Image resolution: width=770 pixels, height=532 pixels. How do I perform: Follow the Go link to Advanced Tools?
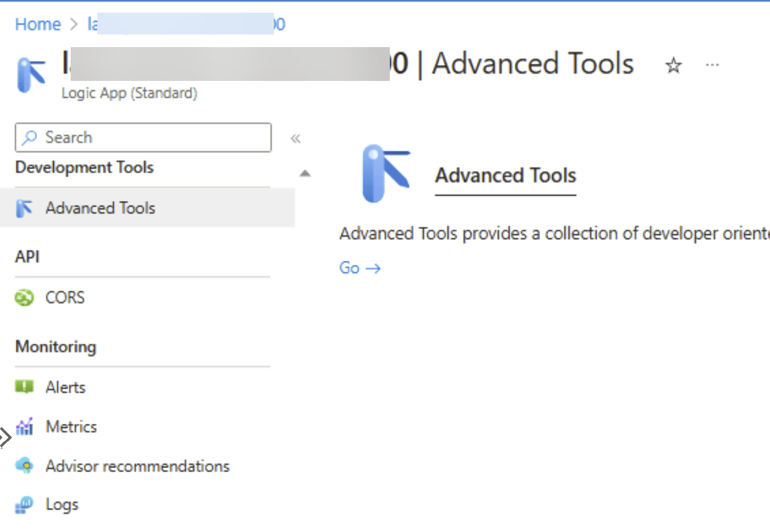tap(360, 268)
